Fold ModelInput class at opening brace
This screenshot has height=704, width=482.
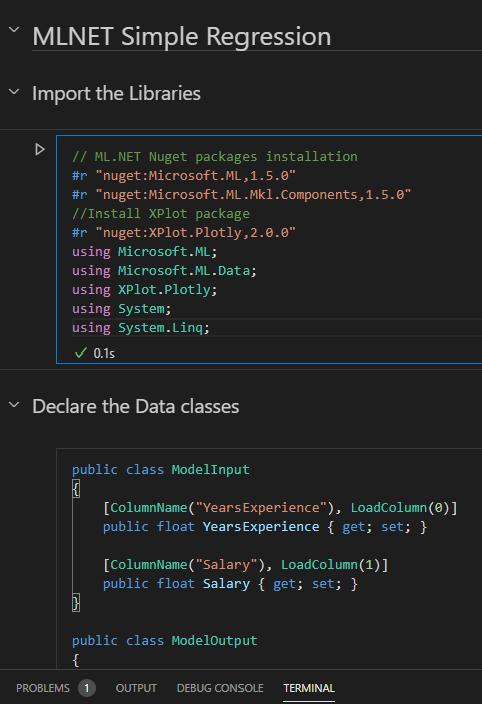coord(76,488)
